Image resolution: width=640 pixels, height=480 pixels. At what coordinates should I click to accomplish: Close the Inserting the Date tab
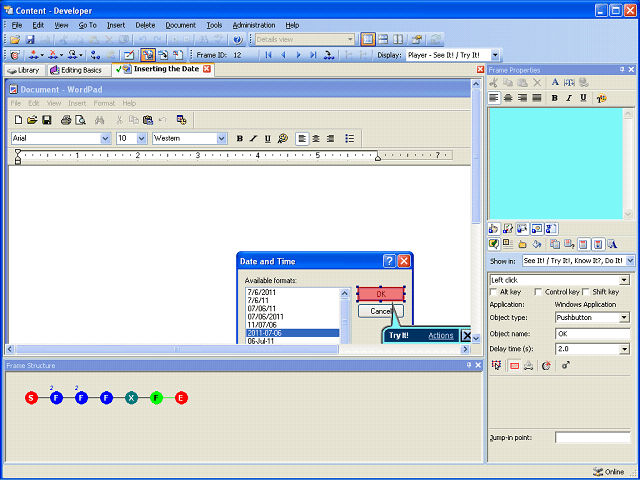coord(207,69)
